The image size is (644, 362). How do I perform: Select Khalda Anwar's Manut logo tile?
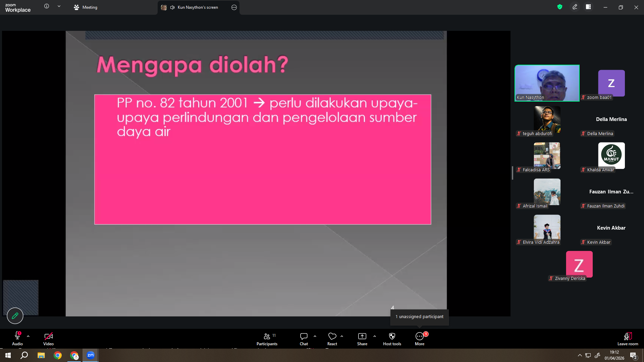[611, 156]
